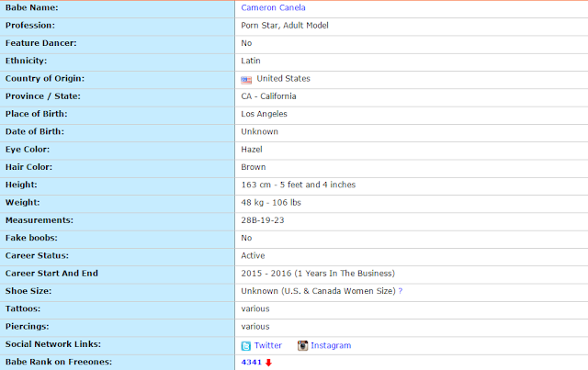588x370 pixels.
Task: Click the red down arrow rank icon
Action: [x=268, y=363]
